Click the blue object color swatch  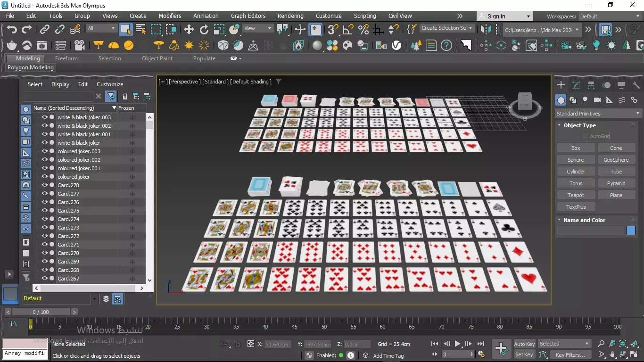[631, 231]
